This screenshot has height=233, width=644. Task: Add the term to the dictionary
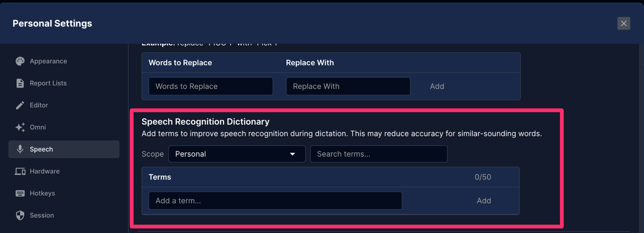click(484, 201)
